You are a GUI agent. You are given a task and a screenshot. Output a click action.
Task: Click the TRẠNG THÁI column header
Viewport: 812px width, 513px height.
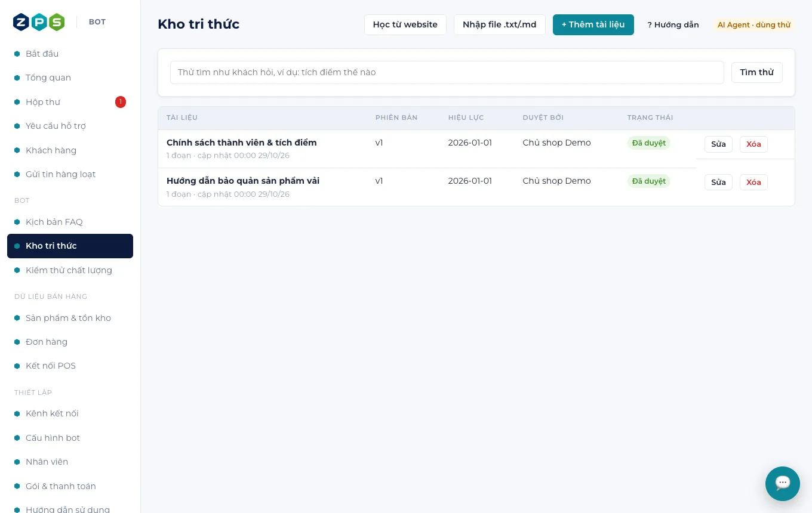(650, 118)
